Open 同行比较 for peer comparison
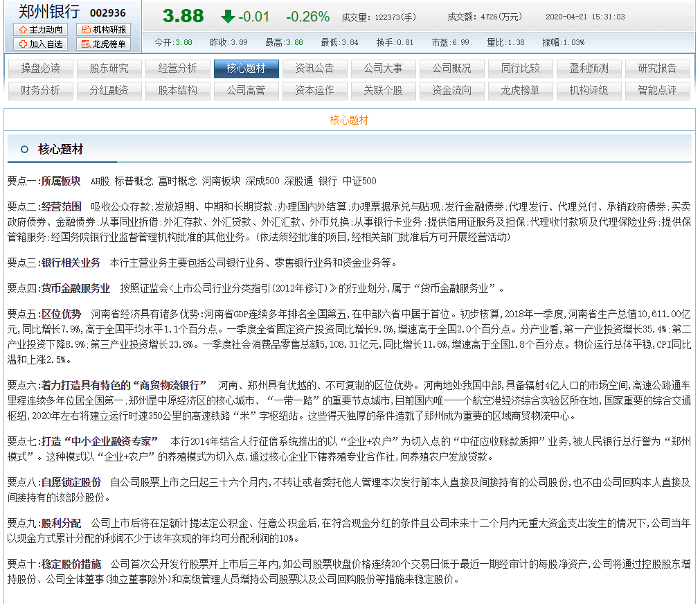The height and width of the screenshot is (604, 700). 520,69
